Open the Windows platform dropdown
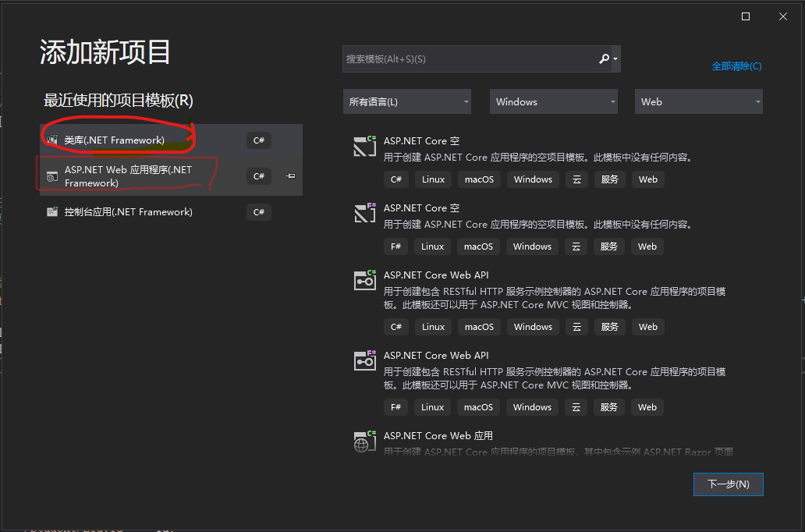Viewport: 805px width, 532px height. click(x=554, y=101)
